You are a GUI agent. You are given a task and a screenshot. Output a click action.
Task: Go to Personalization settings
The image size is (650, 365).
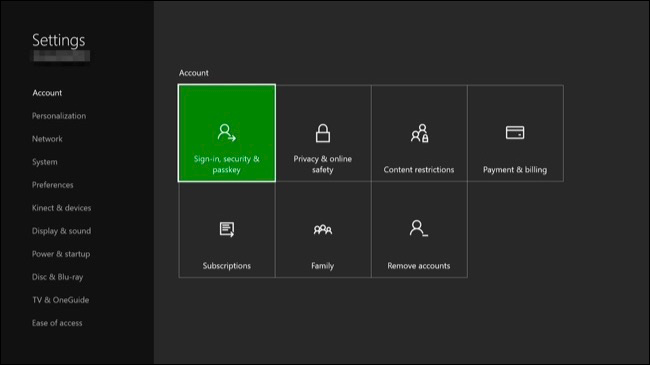click(x=59, y=116)
